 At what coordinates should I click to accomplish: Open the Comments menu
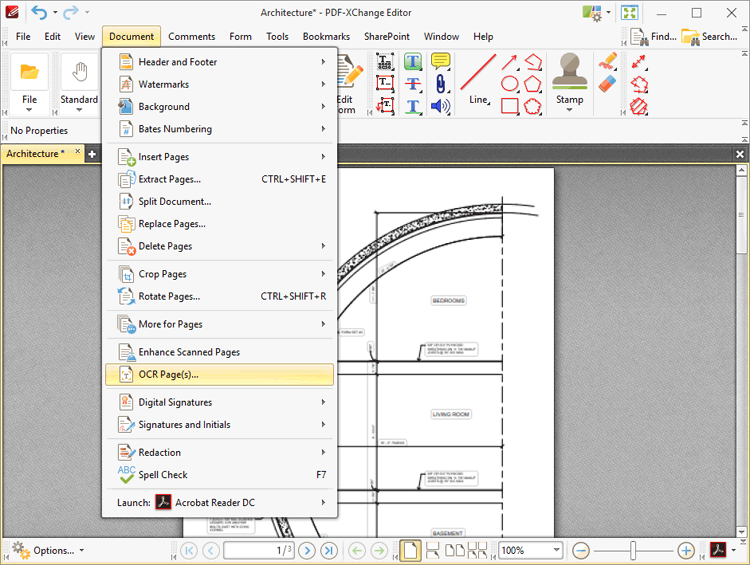(x=191, y=36)
